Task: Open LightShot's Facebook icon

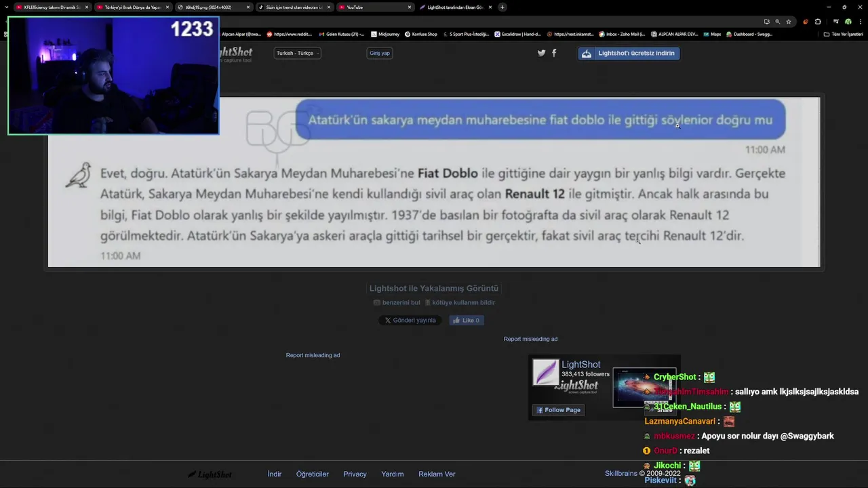Action: point(554,53)
